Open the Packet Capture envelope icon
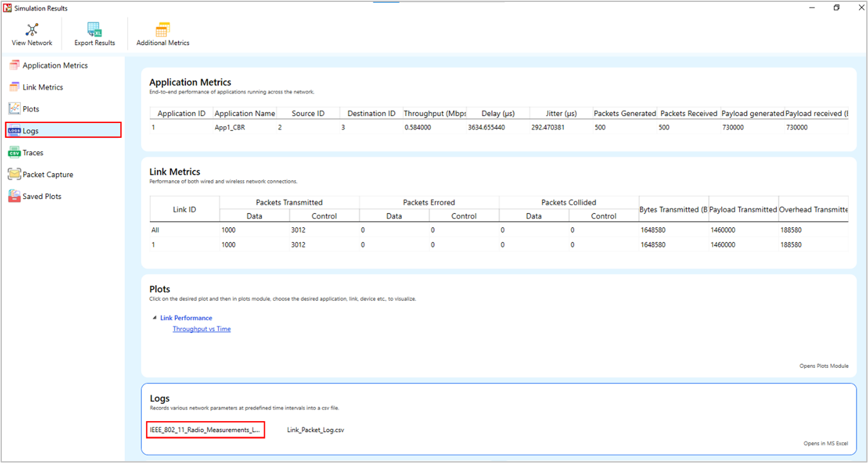The image size is (868, 463). [x=14, y=175]
